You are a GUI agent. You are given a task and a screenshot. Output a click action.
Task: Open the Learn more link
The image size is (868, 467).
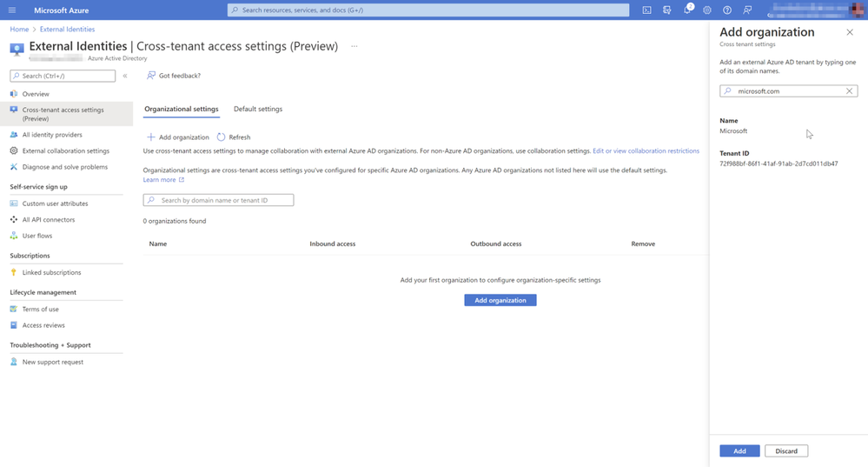[163, 179]
